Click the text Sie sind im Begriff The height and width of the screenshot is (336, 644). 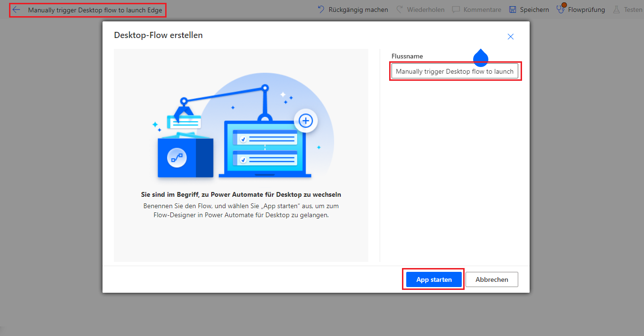tap(241, 194)
